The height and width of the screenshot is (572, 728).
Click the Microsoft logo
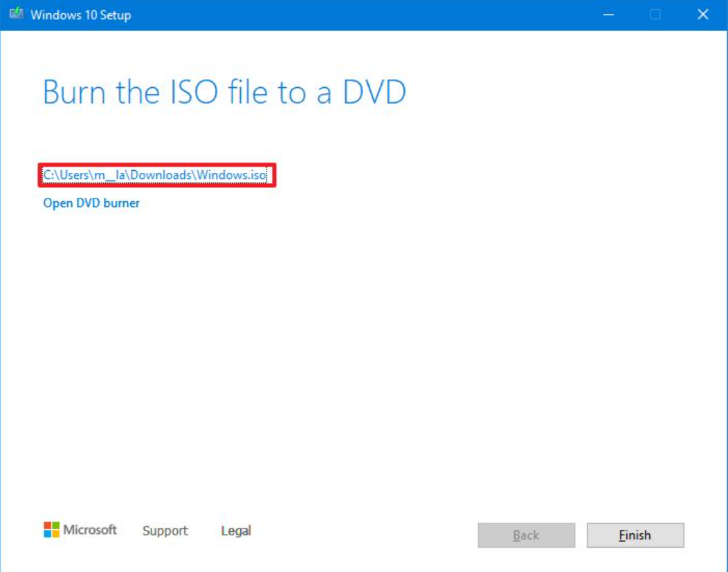click(80, 529)
